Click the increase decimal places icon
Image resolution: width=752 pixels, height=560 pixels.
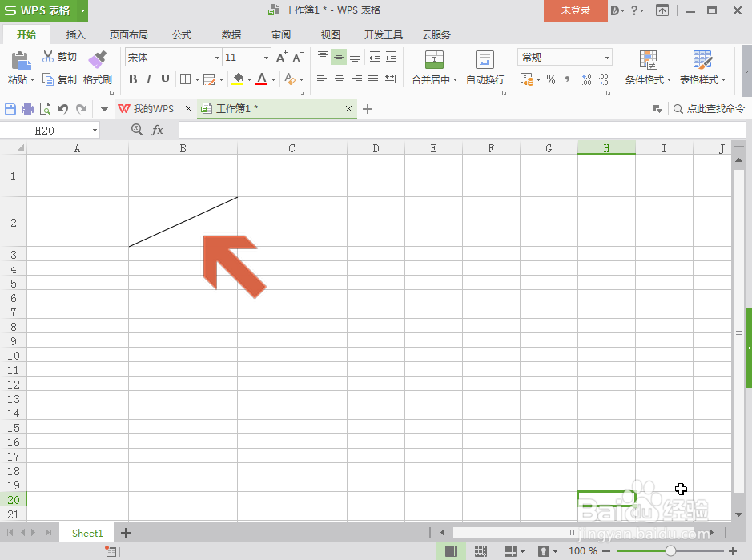coord(586,79)
